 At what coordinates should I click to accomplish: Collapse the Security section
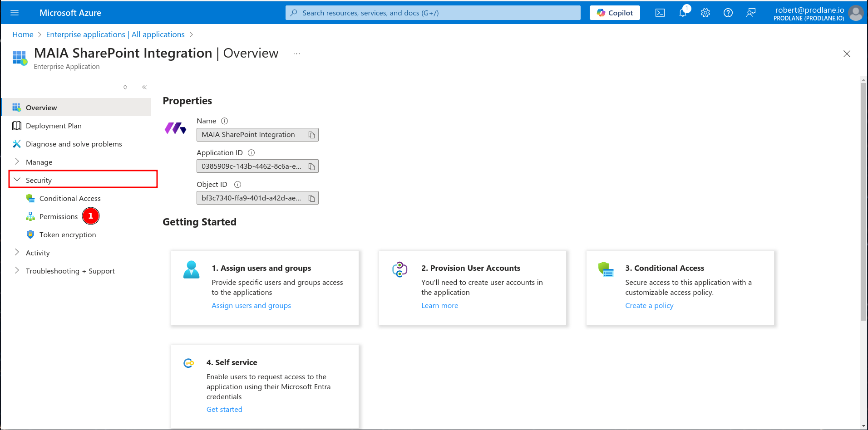coord(83,180)
